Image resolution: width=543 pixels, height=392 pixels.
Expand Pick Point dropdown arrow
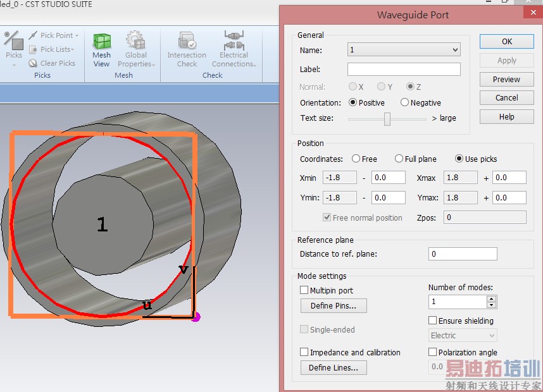pyautogui.click(x=77, y=35)
